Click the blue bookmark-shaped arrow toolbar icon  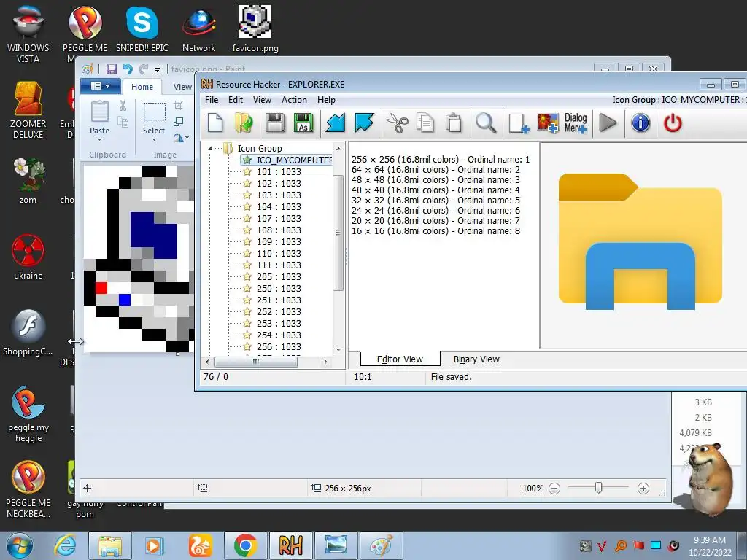365,123
